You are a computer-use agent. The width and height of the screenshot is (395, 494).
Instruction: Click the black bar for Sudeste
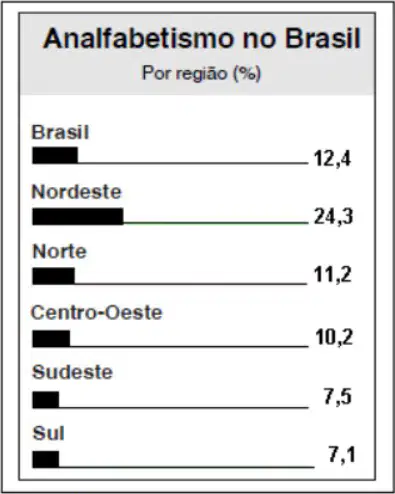(x=46, y=400)
